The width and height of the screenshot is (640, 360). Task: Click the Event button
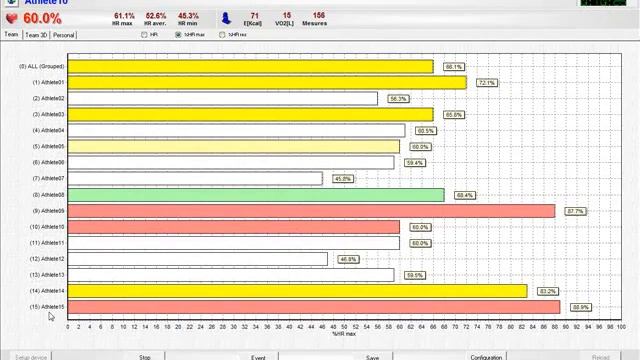[258, 357]
